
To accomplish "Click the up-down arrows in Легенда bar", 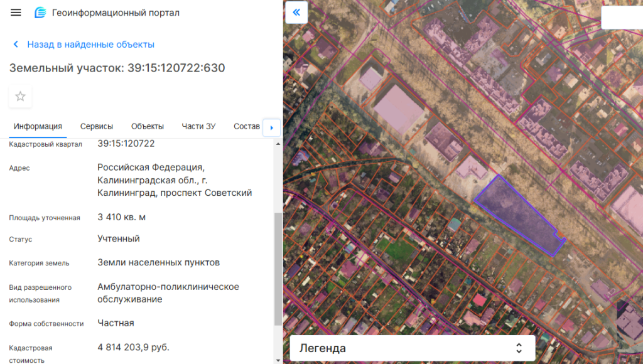I will coord(519,348).
